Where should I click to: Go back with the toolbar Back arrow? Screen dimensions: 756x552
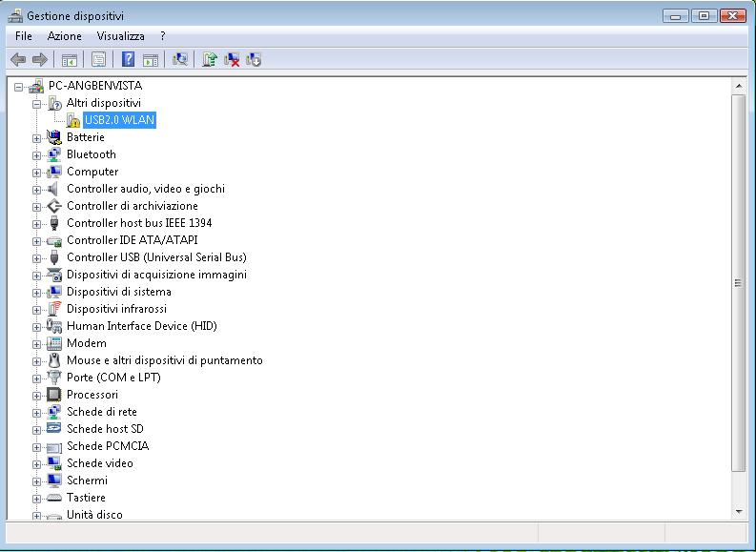click(x=18, y=60)
